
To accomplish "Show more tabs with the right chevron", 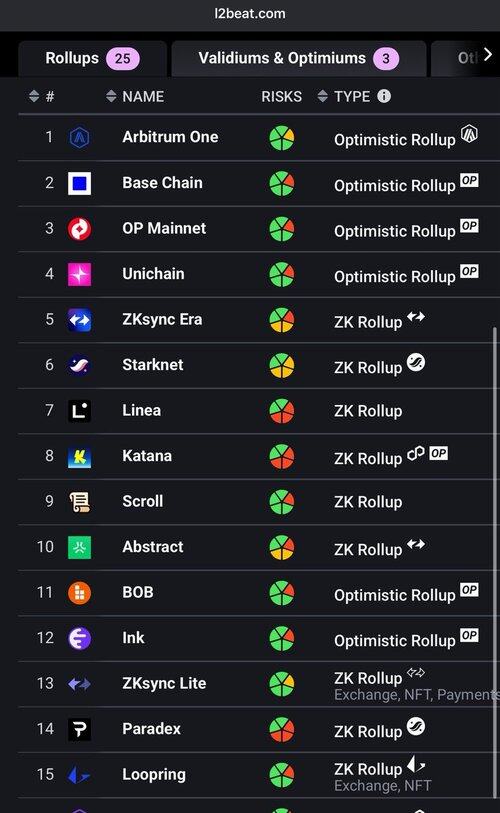I will 487,54.
